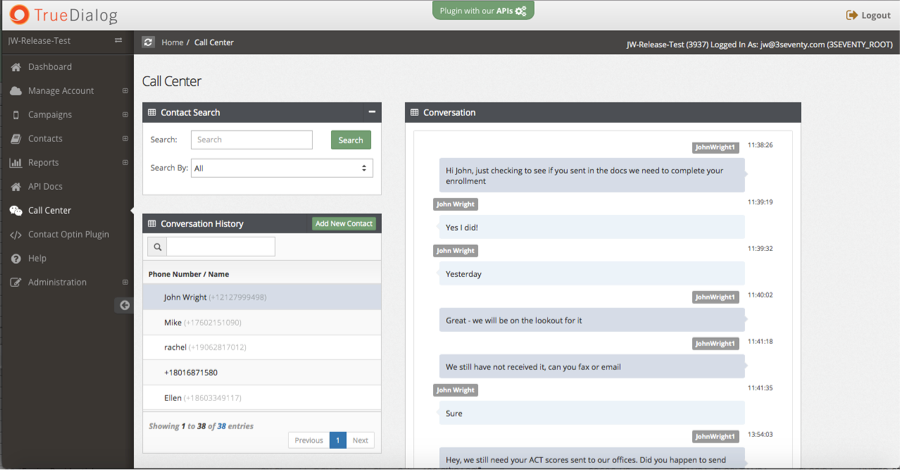Open API Docs in the sidebar
Viewport: 900px width, 470px height.
coord(45,187)
